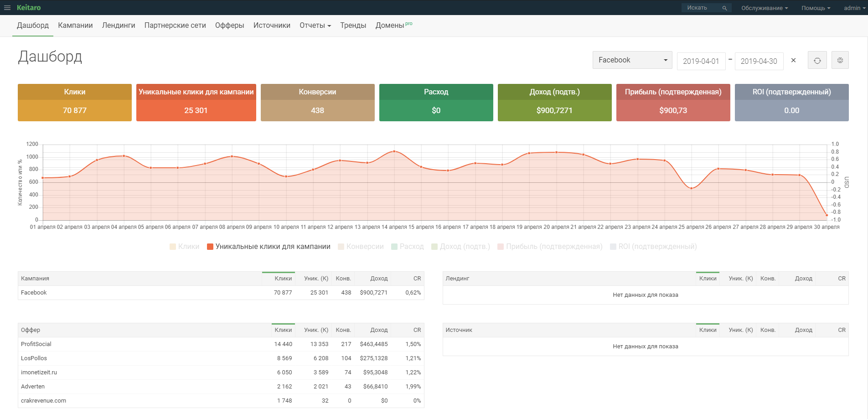Open dashboard settings gear icon
Screen dimensions: 868x419
click(840, 61)
